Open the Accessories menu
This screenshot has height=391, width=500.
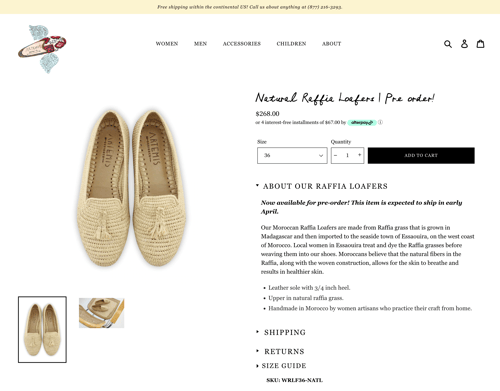242,44
